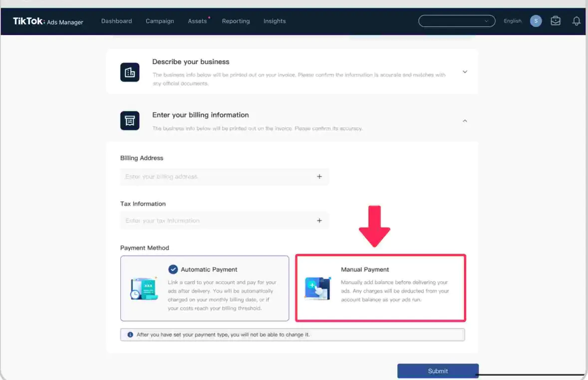Click the TikTok Ads Manager logo
Image resolution: width=588 pixels, height=380 pixels.
coord(48,21)
